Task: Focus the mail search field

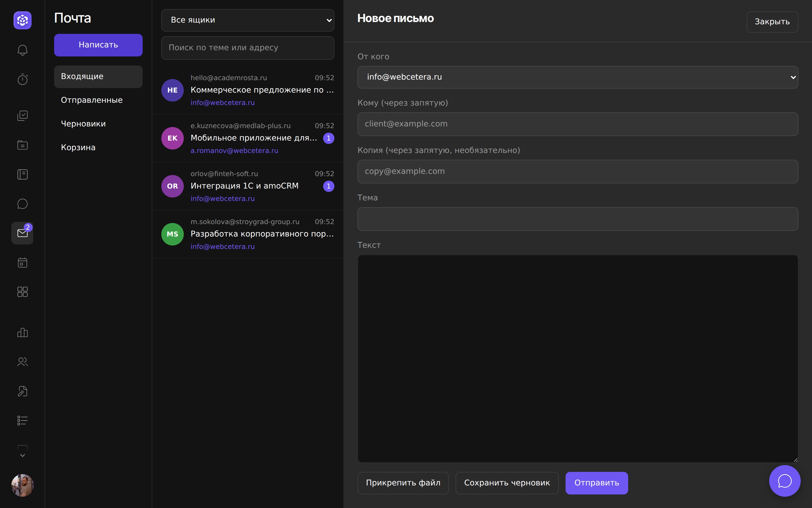Action: 248,48
